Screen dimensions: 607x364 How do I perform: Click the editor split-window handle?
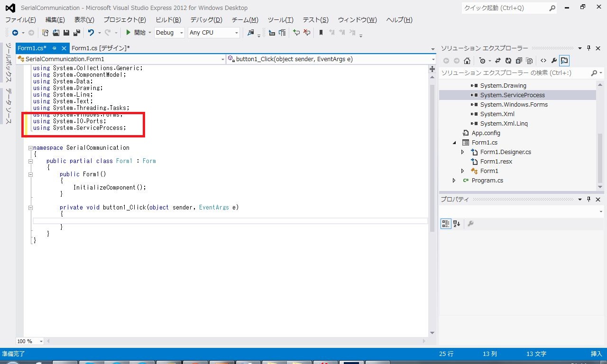[432, 69]
